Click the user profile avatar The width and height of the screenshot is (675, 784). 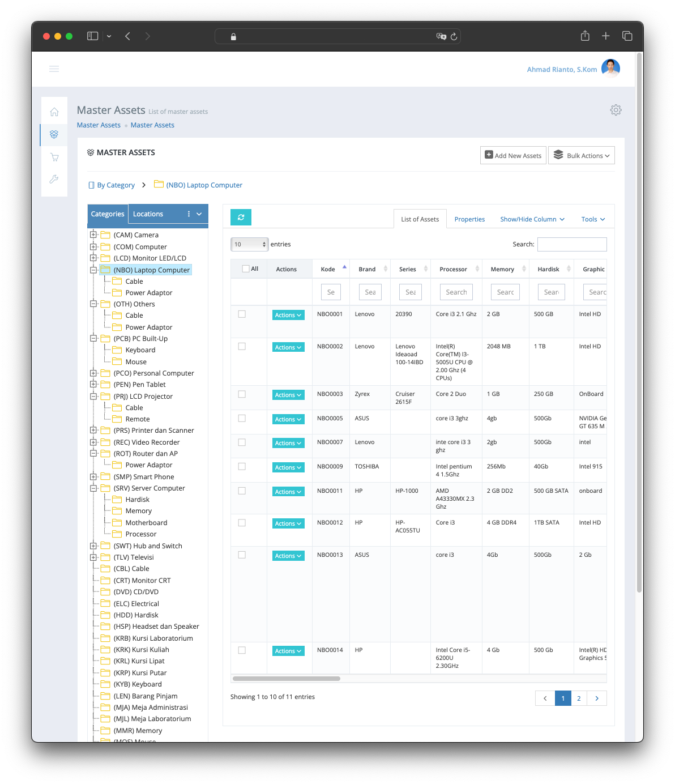click(x=610, y=69)
